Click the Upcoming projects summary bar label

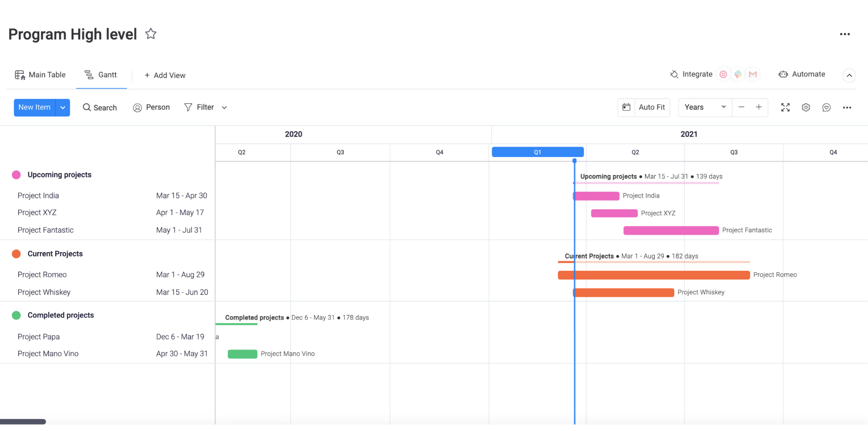click(652, 177)
